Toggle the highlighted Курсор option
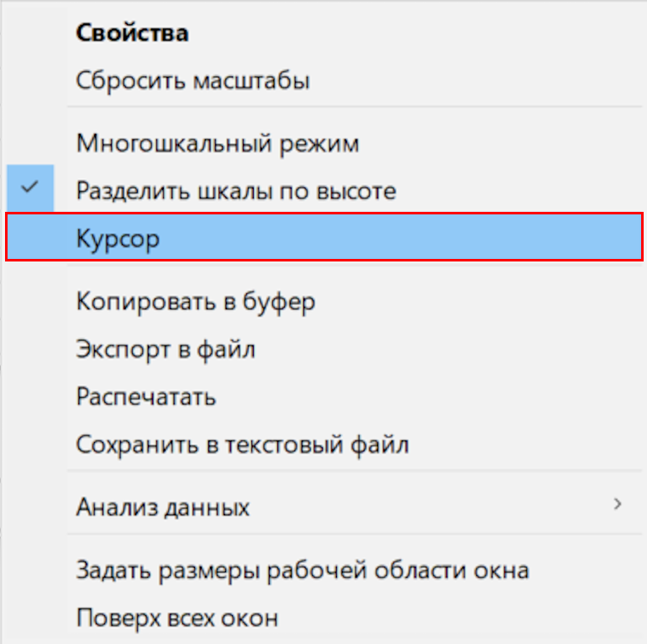 coord(118,238)
